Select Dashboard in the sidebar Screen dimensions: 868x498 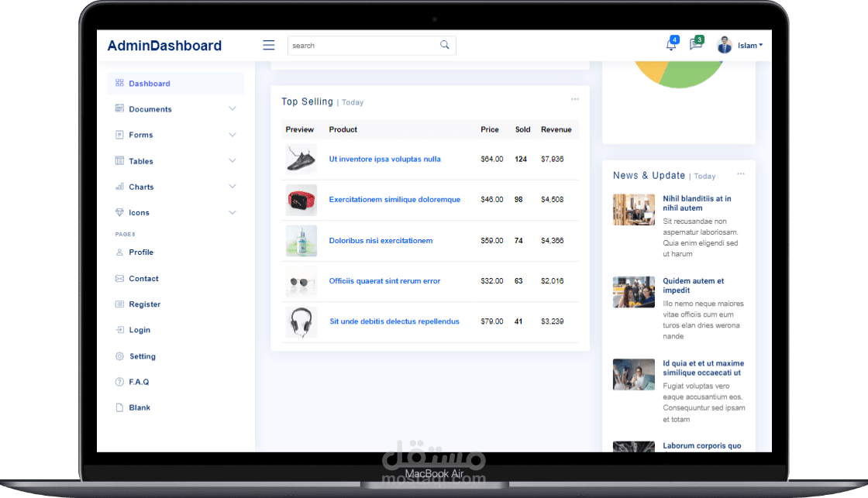pos(176,83)
